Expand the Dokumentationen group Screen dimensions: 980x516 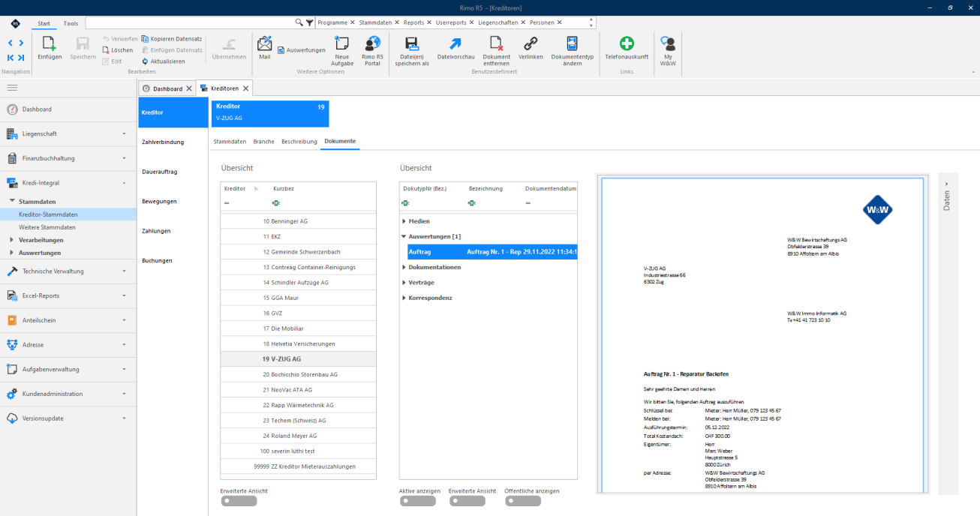pos(404,267)
